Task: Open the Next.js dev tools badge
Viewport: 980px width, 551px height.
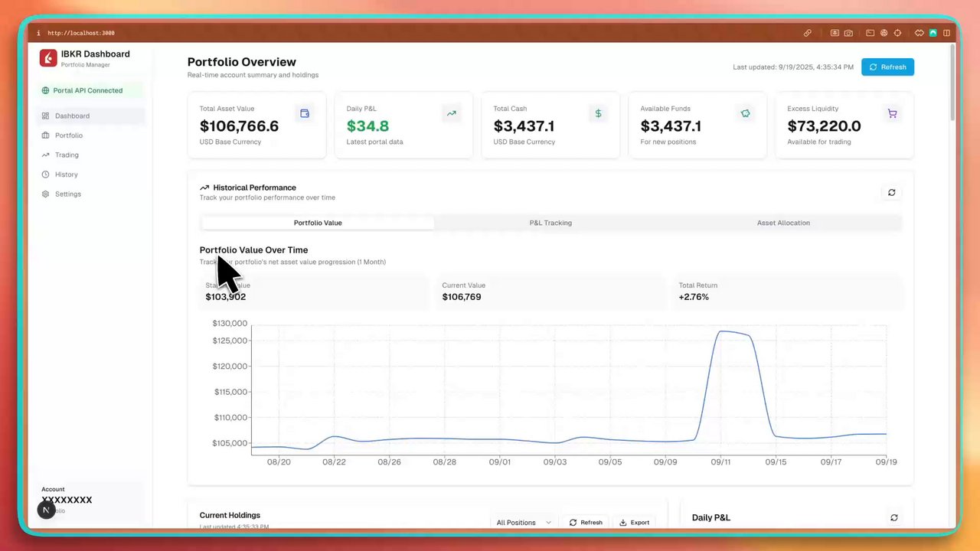Action: tap(47, 510)
